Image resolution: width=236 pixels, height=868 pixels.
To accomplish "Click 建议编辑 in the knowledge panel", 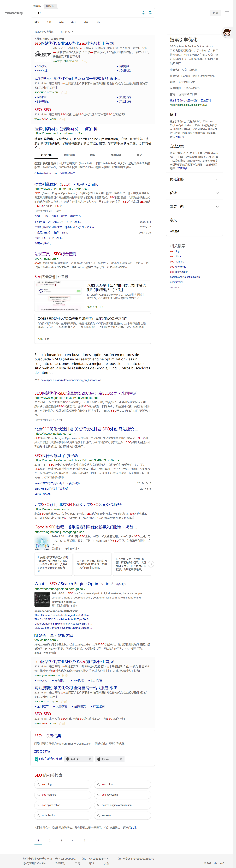I will tap(175, 231).
